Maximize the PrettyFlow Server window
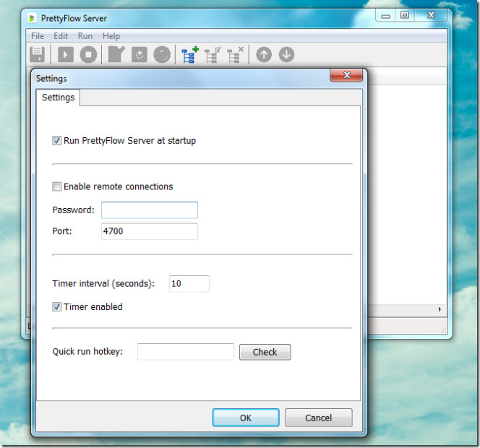The image size is (480, 448). [x=405, y=15]
